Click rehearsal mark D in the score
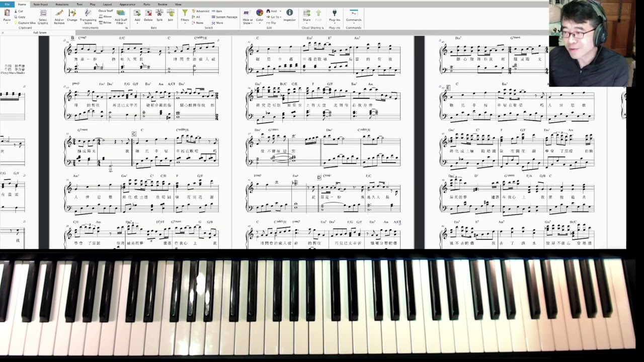The height and width of the screenshot is (362, 644). click(x=319, y=177)
